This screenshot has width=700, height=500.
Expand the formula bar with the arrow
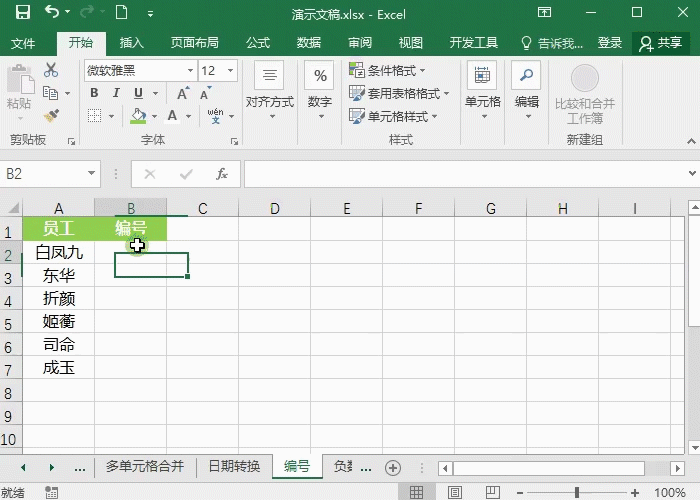click(x=692, y=173)
